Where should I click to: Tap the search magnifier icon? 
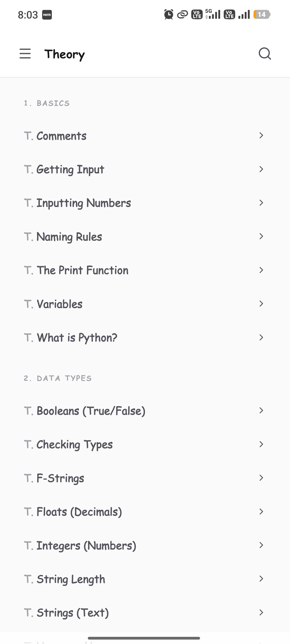tap(265, 53)
